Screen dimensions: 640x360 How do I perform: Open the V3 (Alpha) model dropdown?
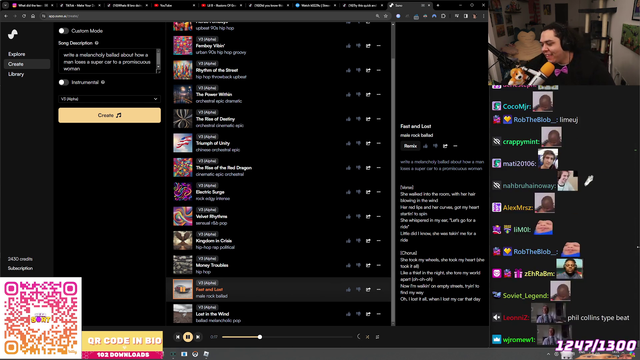click(x=109, y=99)
